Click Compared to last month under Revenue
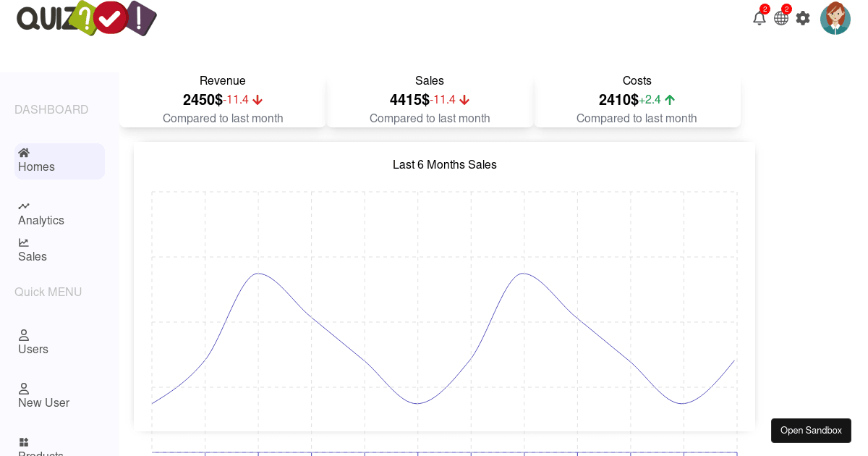868x456 pixels. tap(223, 119)
